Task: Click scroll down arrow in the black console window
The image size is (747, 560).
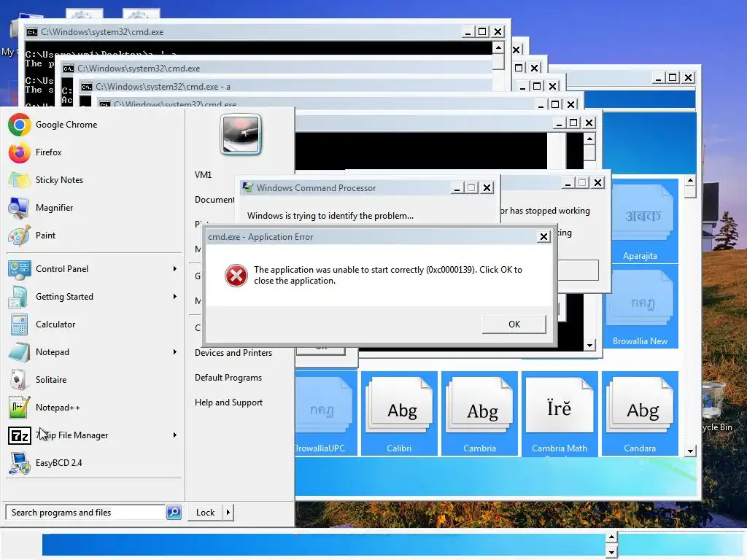Action: [x=589, y=346]
